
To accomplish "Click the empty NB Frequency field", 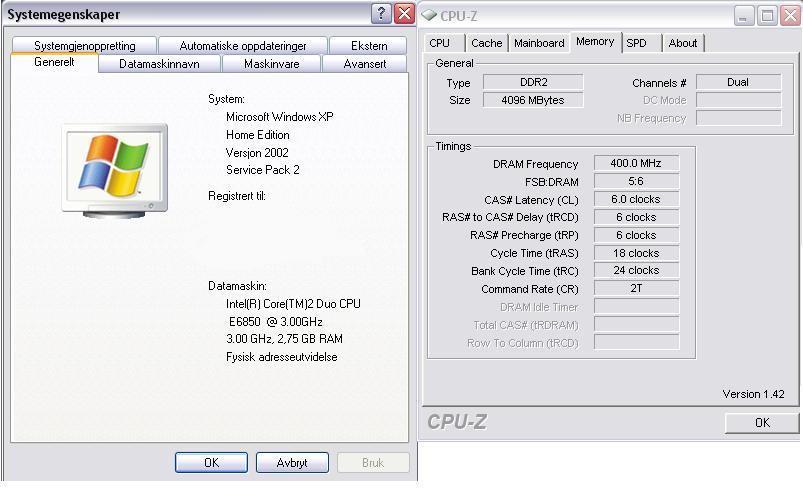I will click(x=738, y=118).
